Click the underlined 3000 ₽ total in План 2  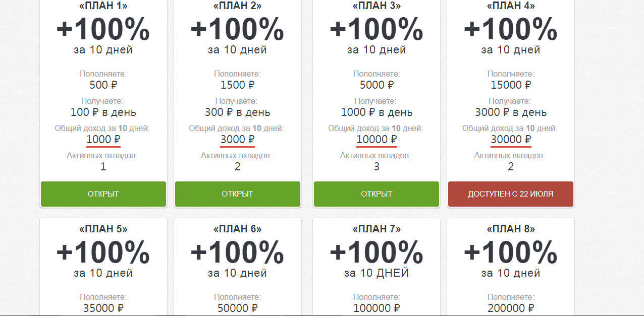(237, 139)
